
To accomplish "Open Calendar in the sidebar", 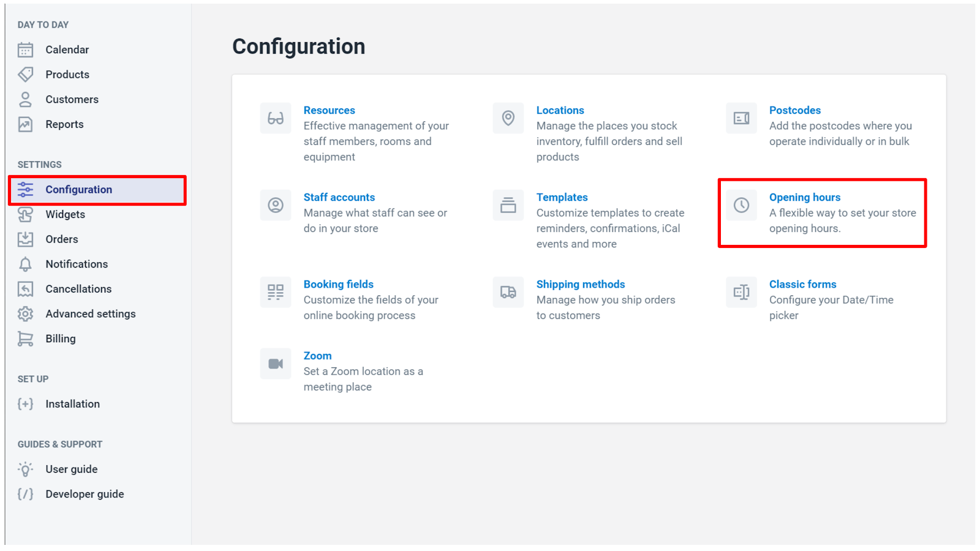I will (67, 50).
